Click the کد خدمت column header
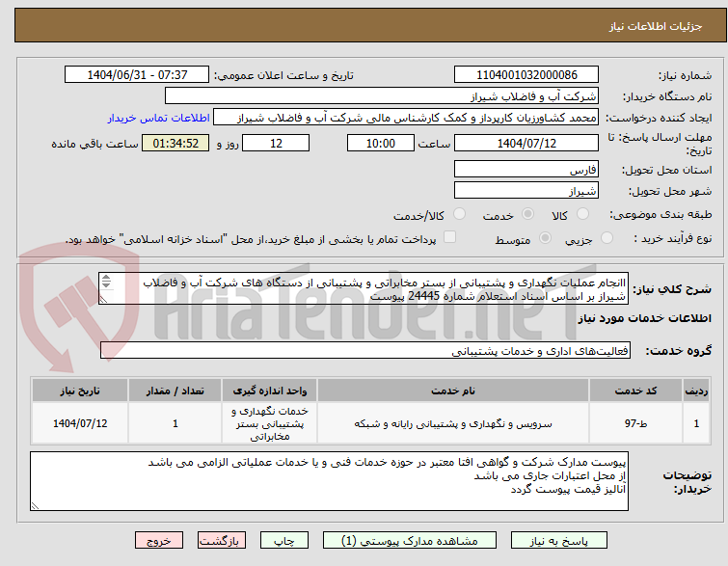728x566 pixels. 635,391
